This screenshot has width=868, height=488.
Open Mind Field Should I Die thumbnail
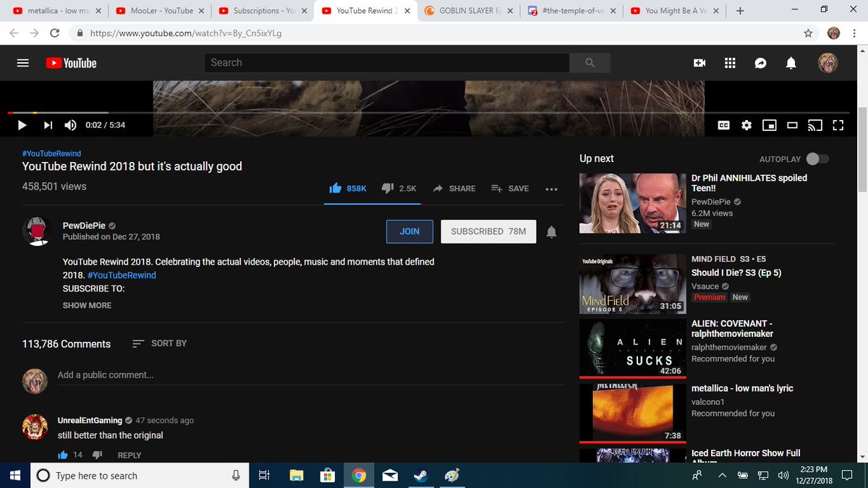632,285
